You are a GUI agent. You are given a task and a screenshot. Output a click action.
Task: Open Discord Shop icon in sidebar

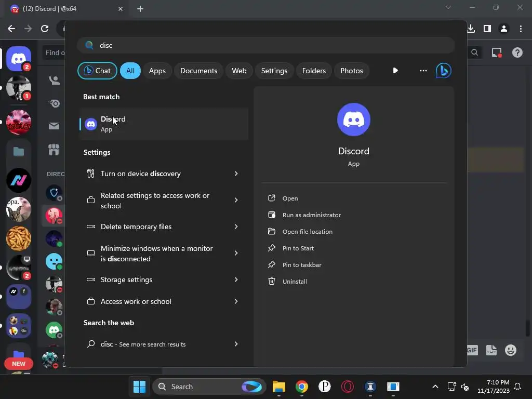pyautogui.click(x=54, y=149)
